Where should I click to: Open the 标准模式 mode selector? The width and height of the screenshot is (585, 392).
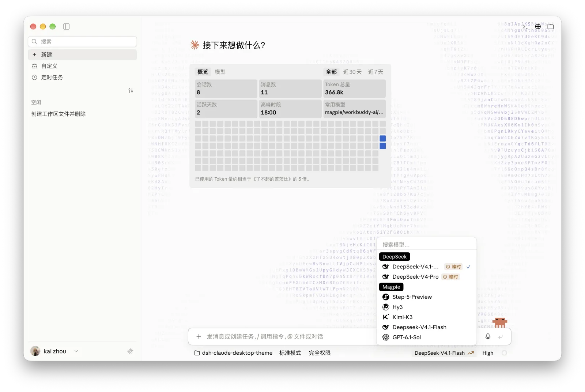[x=290, y=353]
